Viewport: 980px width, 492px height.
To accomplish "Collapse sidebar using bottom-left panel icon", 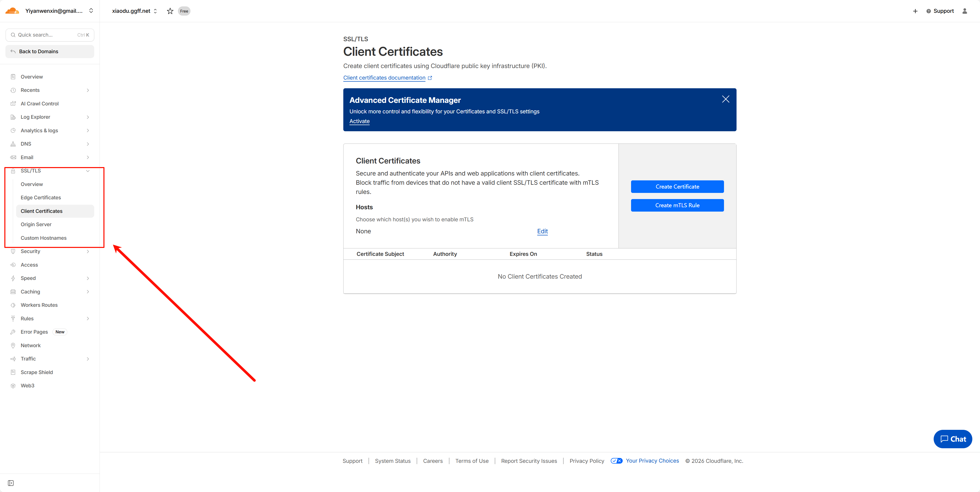I will pyautogui.click(x=11, y=483).
